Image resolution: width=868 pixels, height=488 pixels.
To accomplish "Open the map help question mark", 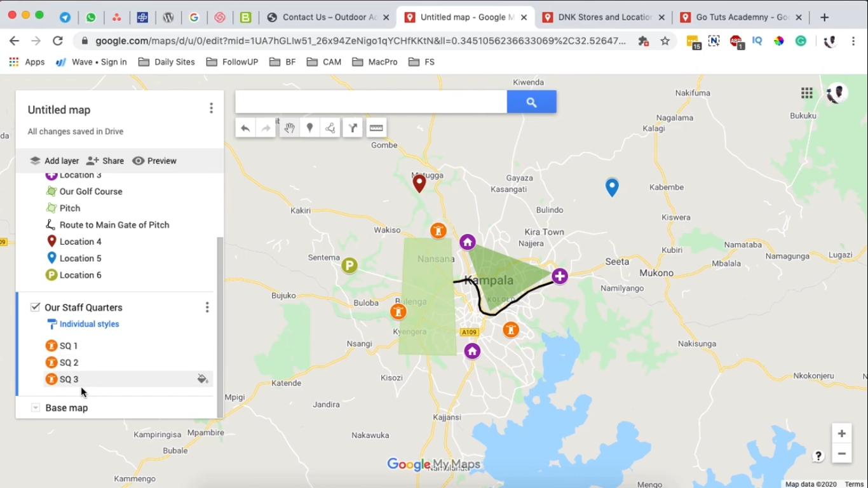I will point(818,456).
